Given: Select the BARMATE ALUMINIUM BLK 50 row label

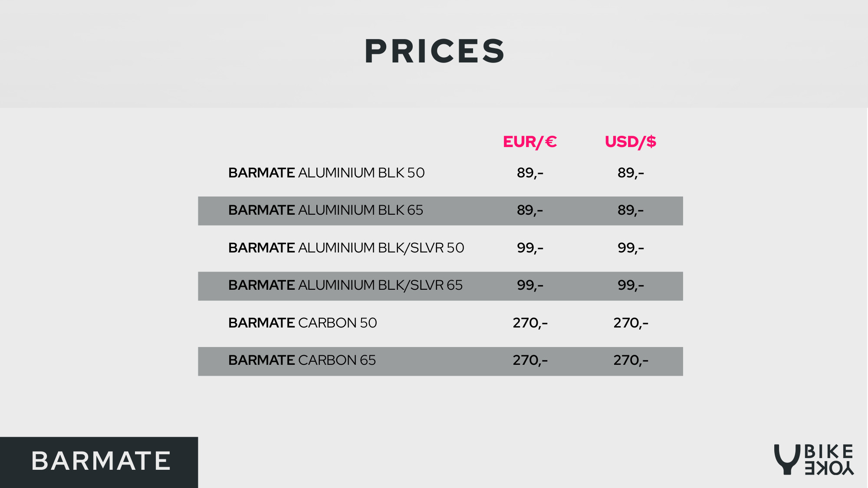Looking at the screenshot, I should tap(326, 173).
